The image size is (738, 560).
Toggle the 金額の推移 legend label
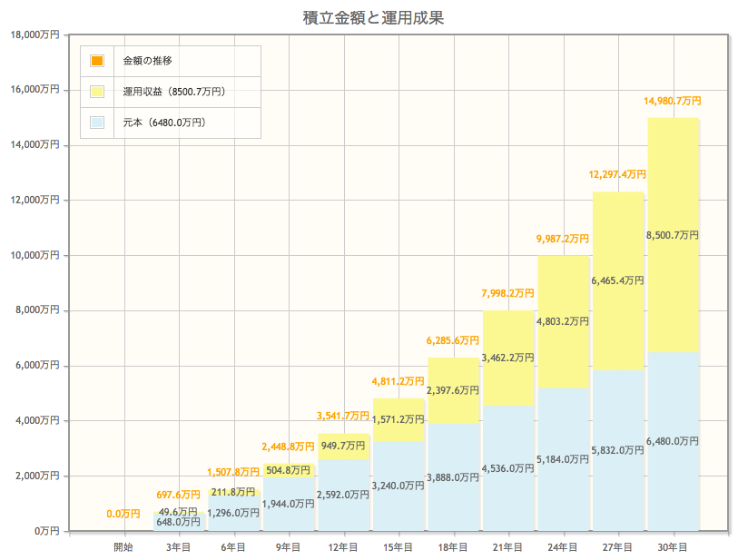pos(148,61)
